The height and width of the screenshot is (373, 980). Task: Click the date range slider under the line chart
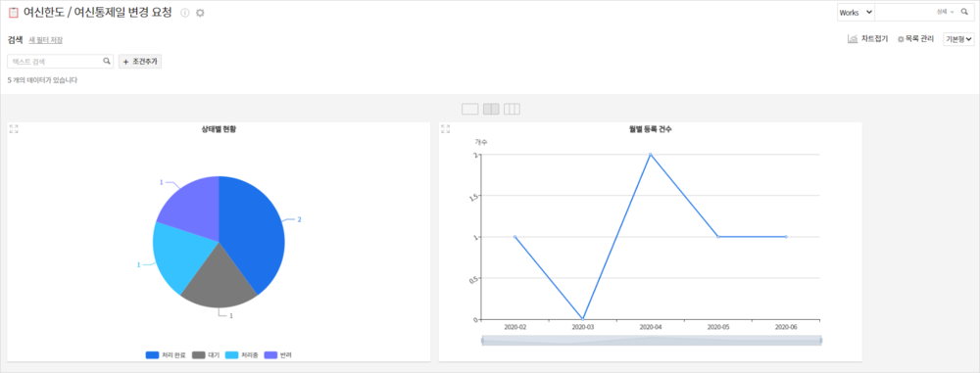(651, 341)
